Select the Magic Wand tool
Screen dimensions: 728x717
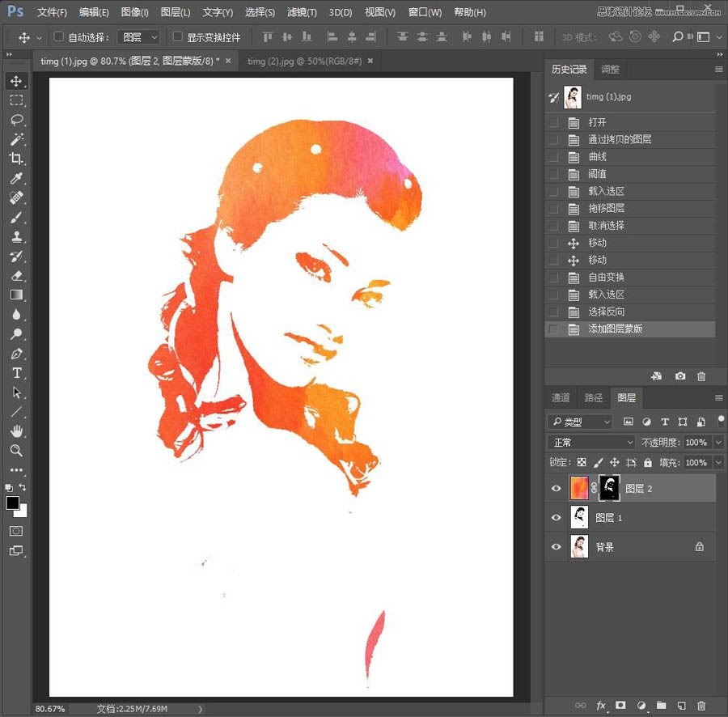pyautogui.click(x=16, y=140)
